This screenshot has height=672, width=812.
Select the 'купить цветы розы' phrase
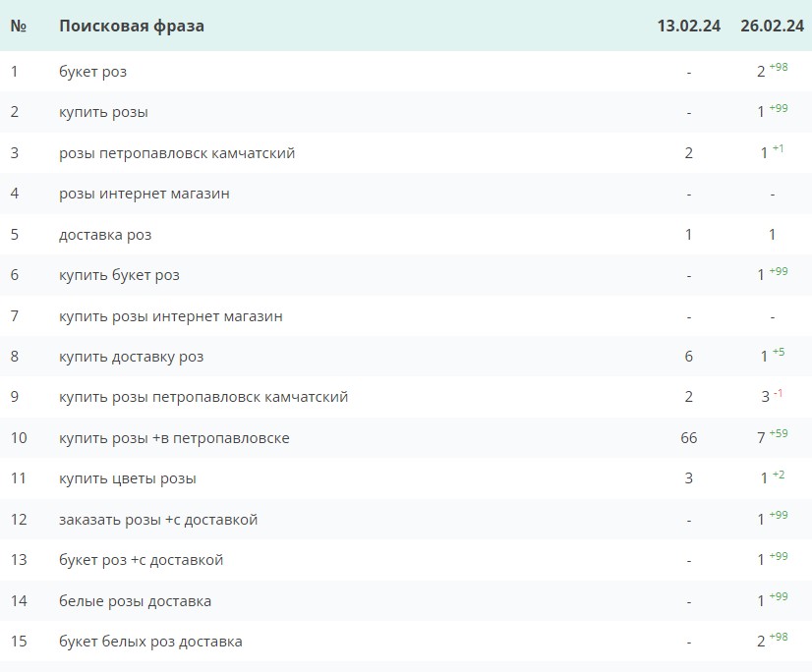pyautogui.click(x=128, y=478)
